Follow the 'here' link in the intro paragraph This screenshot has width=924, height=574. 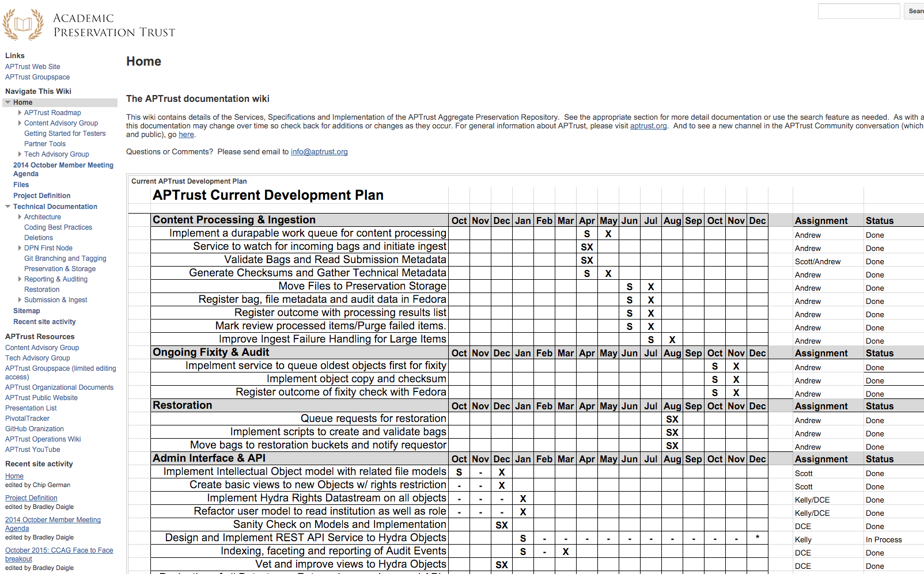186,135
